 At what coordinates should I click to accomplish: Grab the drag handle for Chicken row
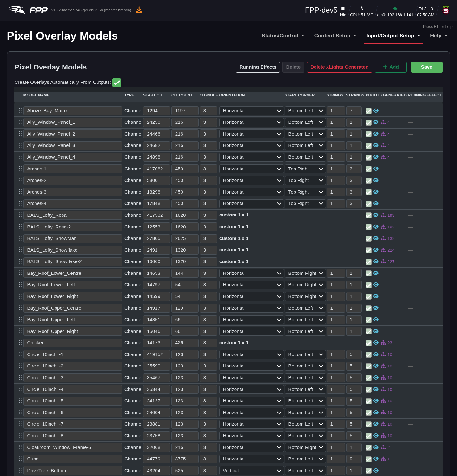click(x=20, y=343)
